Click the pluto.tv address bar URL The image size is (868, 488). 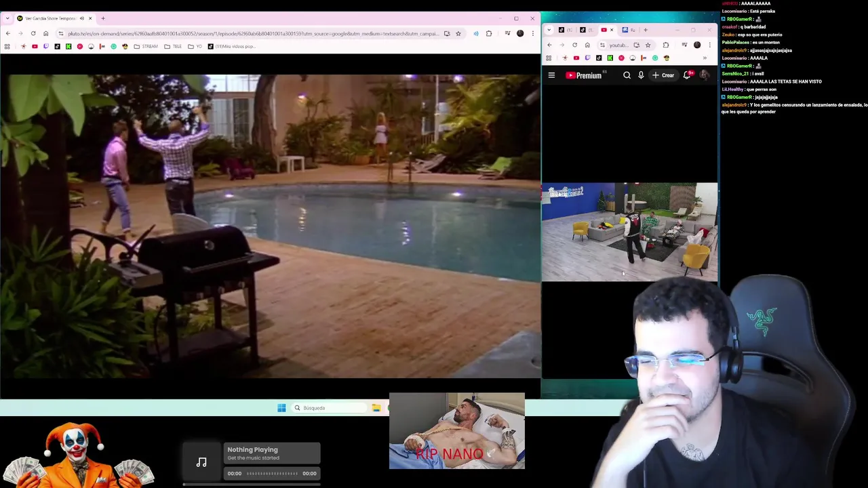(x=253, y=33)
